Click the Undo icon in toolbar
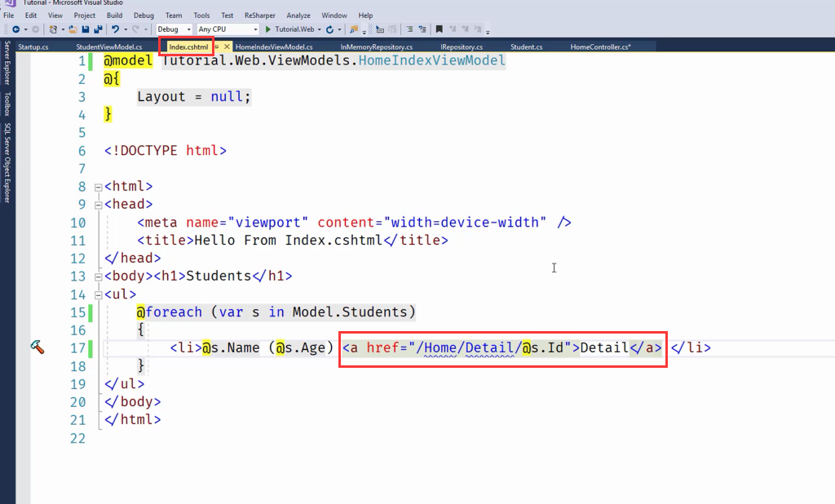Viewport: 835px width, 504px height. tap(115, 29)
